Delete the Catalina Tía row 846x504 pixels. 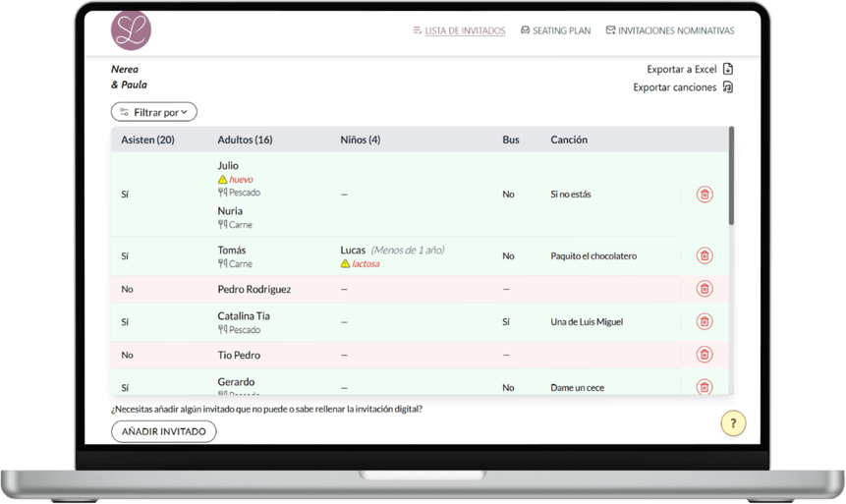(x=705, y=322)
